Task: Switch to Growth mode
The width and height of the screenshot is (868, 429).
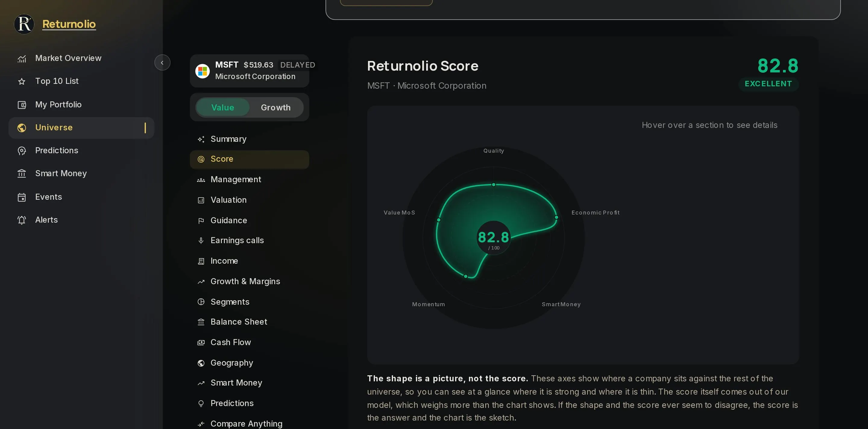Action: (x=276, y=108)
